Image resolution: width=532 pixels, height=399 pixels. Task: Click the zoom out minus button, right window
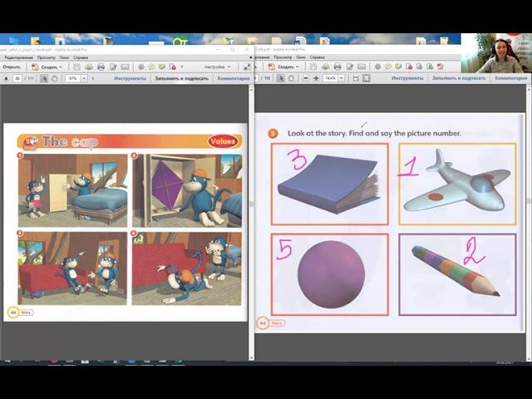coord(306,78)
